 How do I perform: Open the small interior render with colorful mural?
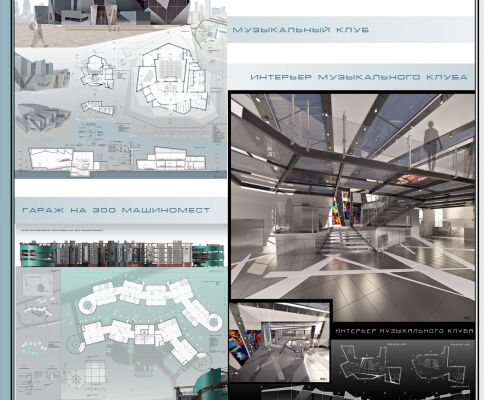click(x=279, y=341)
